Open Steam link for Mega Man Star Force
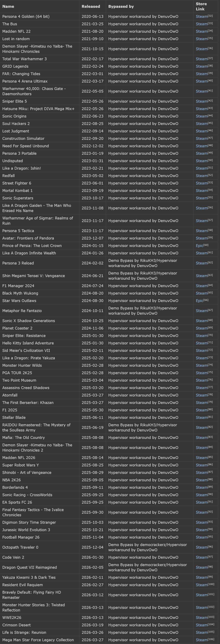The image size is (220, 644). pyautogui.click(x=201, y=640)
